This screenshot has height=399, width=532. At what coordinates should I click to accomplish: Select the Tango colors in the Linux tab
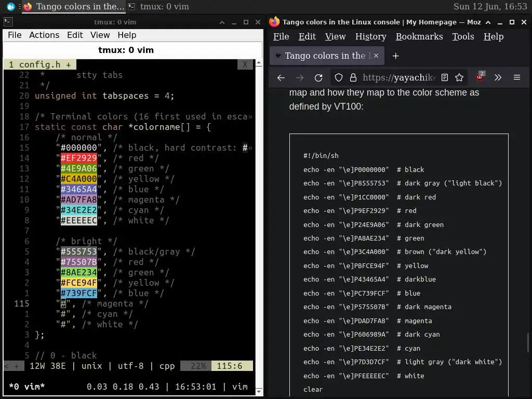tap(327, 56)
